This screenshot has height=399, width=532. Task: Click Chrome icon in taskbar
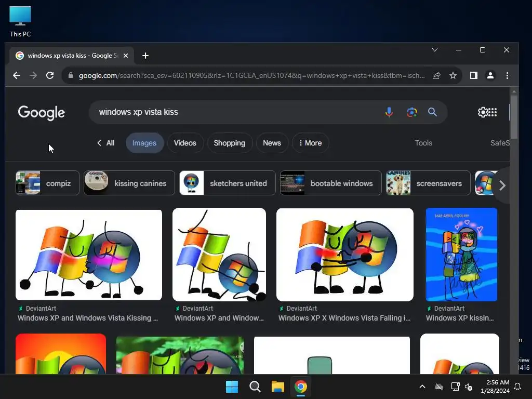(301, 387)
